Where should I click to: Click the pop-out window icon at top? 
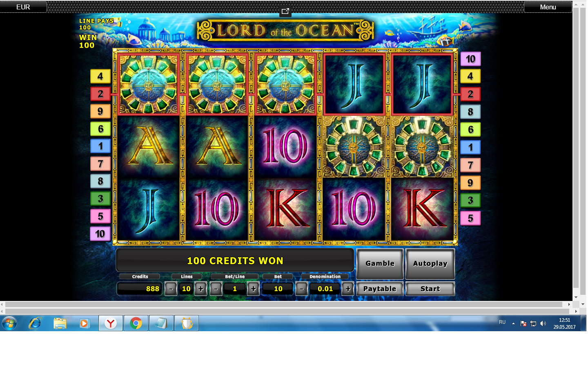pos(285,11)
